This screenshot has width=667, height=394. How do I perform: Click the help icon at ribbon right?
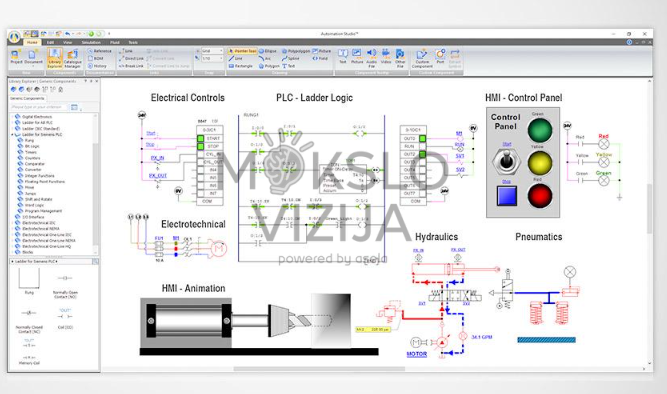coord(629,42)
